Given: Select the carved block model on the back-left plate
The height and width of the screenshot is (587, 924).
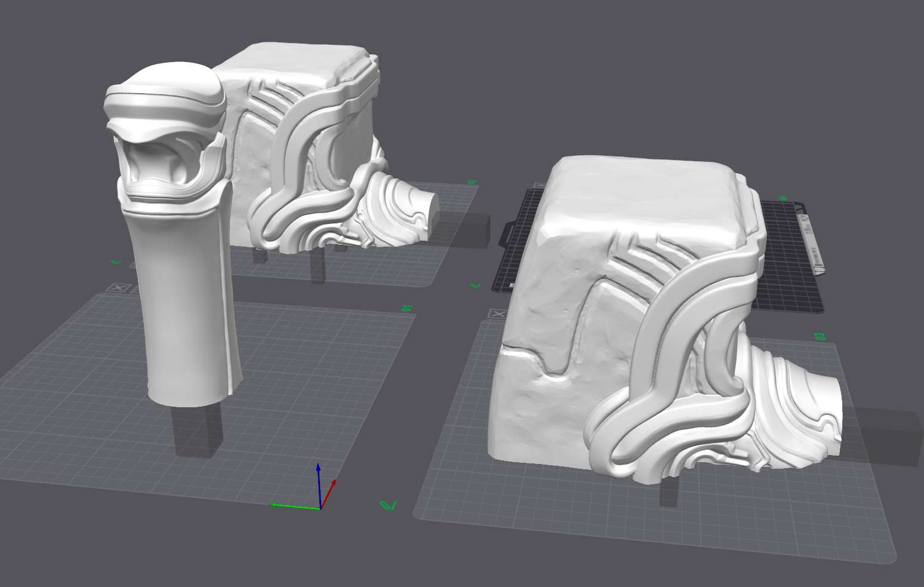Looking at the screenshot, I should pyautogui.click(x=298, y=149).
